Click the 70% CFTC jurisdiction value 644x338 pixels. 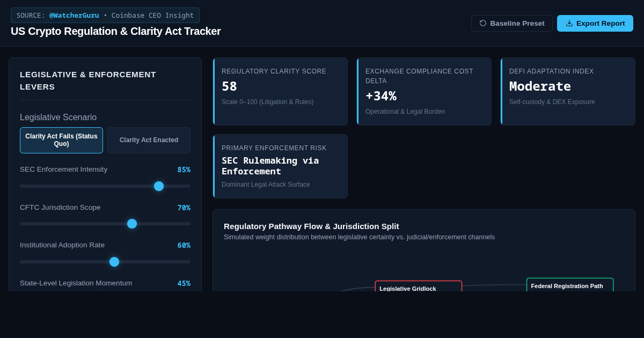click(184, 208)
